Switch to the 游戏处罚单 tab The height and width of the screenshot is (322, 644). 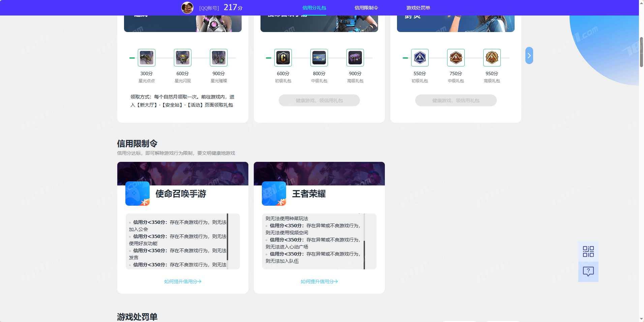pyautogui.click(x=418, y=8)
